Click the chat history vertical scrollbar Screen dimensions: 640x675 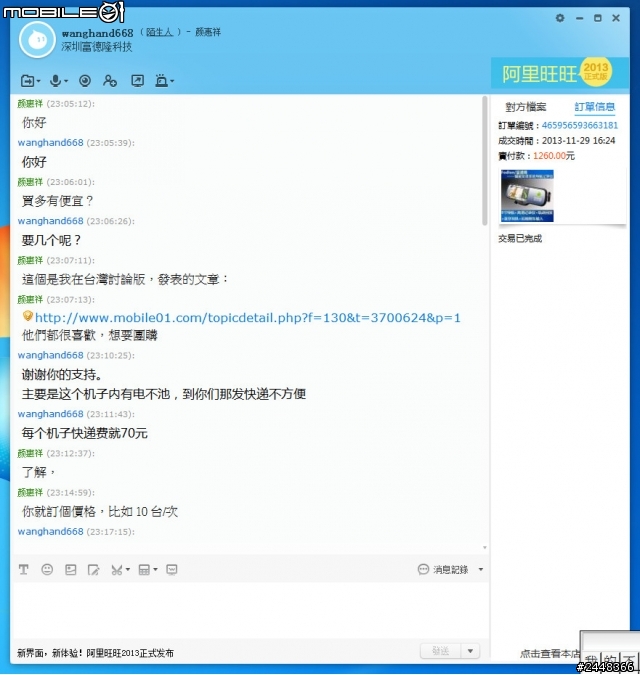(485, 161)
